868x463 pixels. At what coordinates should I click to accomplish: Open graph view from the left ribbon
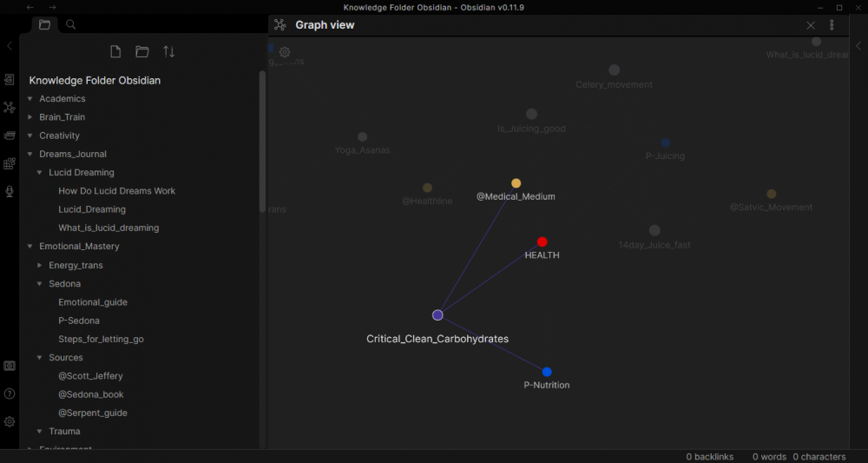(10, 108)
